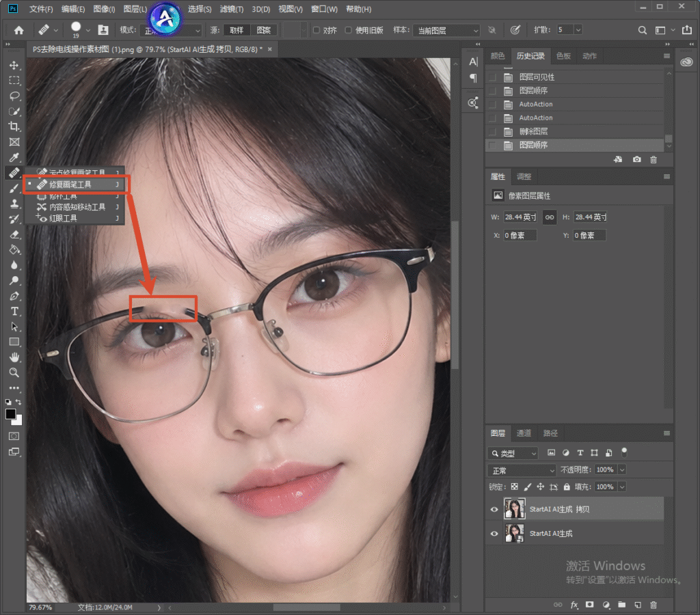Open the 样本 当前图层 dropdown

point(446,30)
